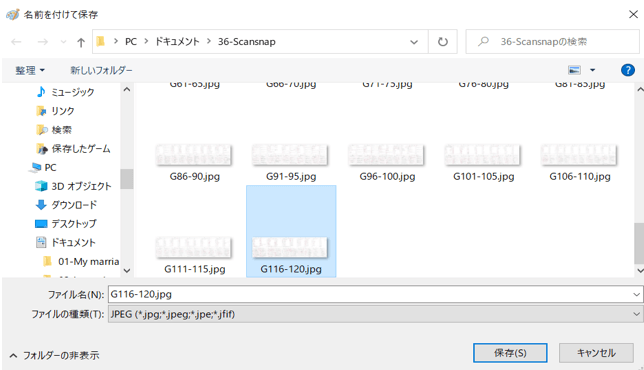This screenshot has width=644, height=370.
Task: Select the G91-95.jpg thumbnail
Action: (x=290, y=155)
